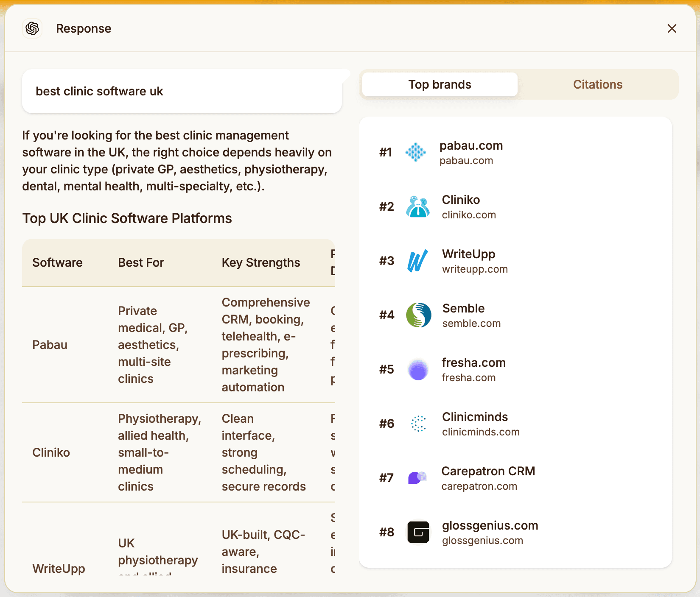This screenshot has width=700, height=597.
Task: Click the 'UK-built, CQC-aware' cell
Action: point(263,552)
